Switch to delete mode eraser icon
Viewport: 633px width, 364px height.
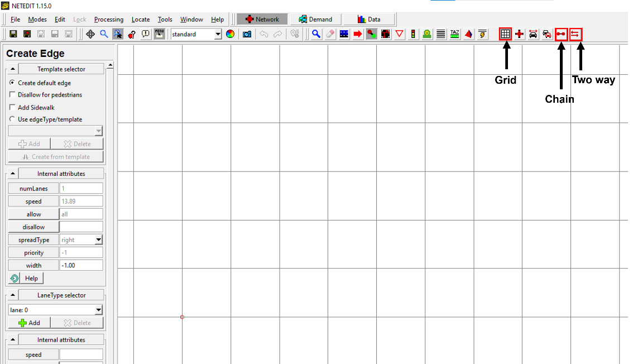(330, 34)
